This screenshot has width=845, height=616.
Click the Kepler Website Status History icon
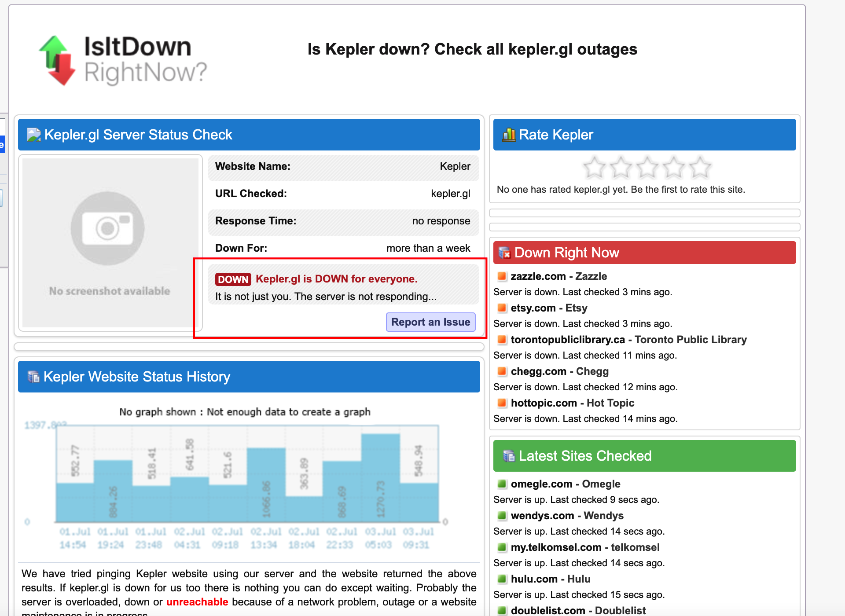33,377
